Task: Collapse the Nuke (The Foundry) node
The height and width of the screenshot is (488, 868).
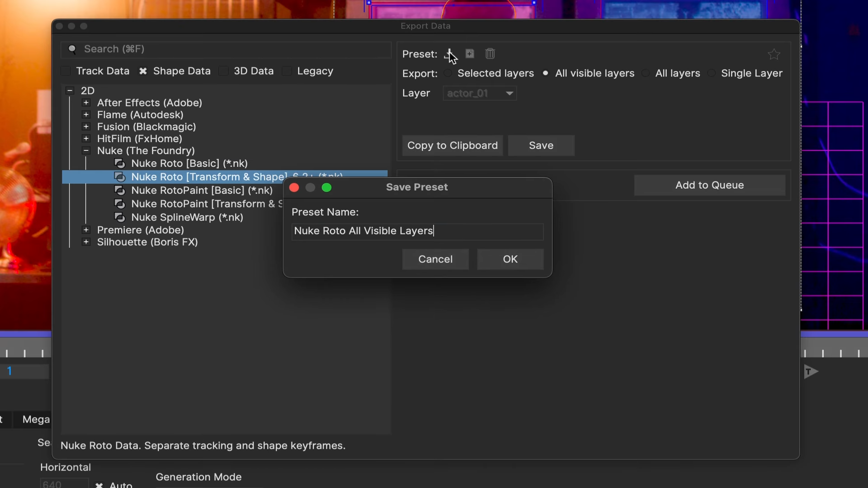Action: [86, 150]
